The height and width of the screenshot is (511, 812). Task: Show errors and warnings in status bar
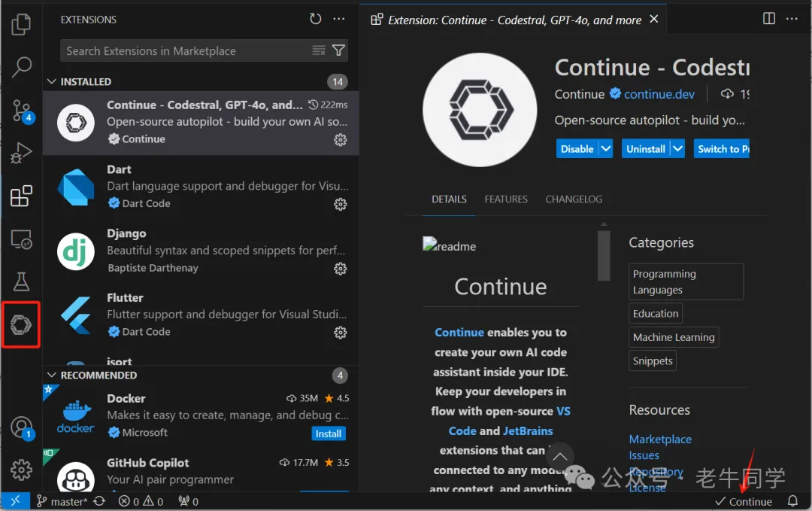coord(141,501)
